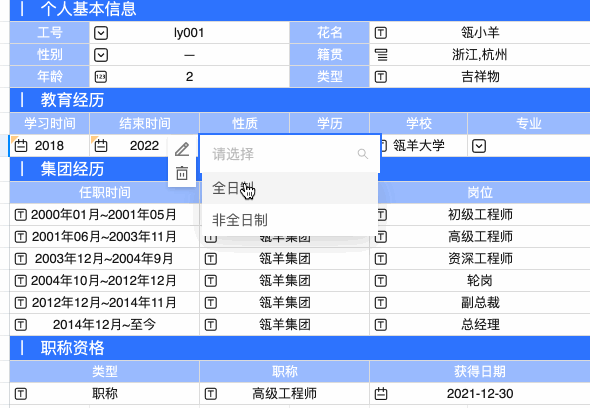590x408 pixels.
Task: Click text icon beside 轮岗
Action: click(x=381, y=280)
